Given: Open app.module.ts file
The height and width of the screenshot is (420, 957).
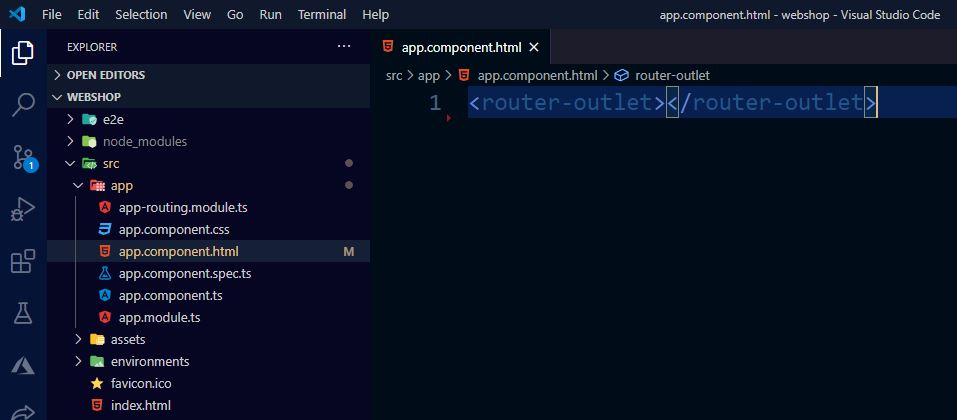Looking at the screenshot, I should (x=159, y=317).
